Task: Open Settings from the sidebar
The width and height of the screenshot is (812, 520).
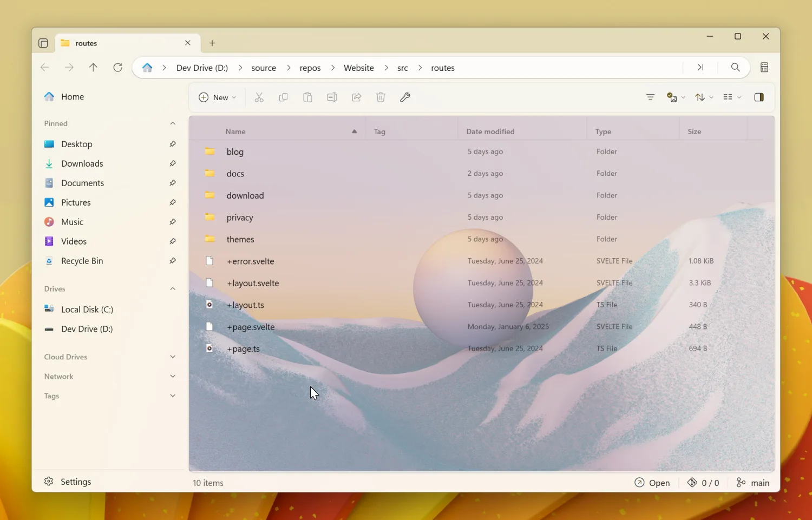Action: 67,481
